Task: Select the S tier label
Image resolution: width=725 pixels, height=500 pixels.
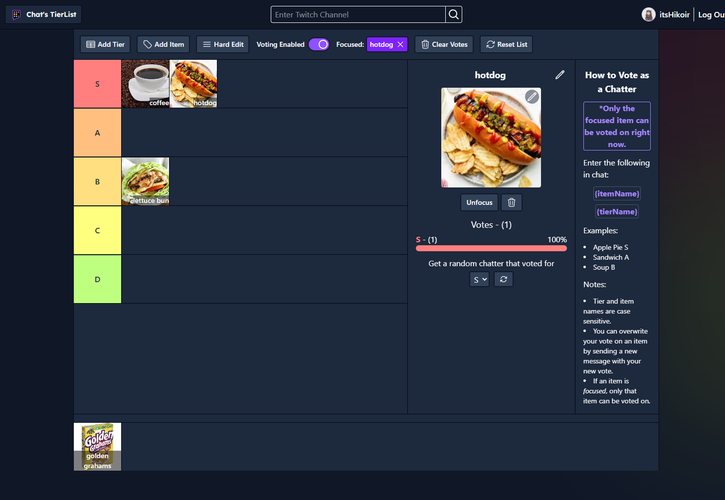Action: (x=98, y=84)
